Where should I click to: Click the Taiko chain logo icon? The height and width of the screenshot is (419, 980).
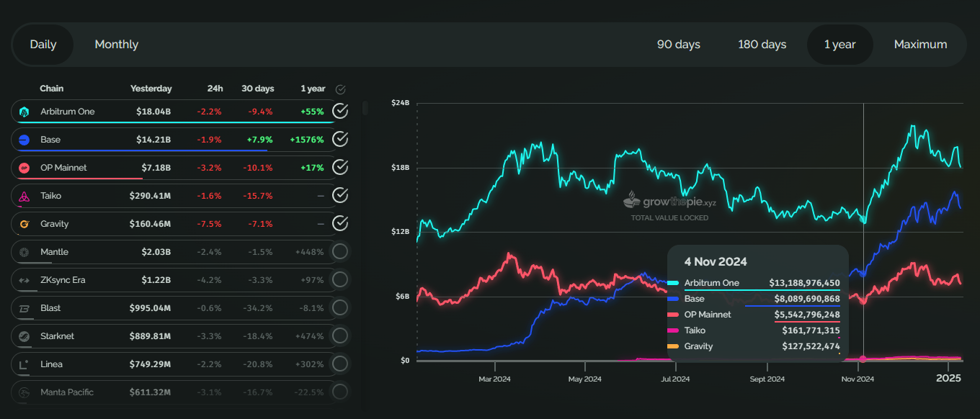tap(24, 196)
